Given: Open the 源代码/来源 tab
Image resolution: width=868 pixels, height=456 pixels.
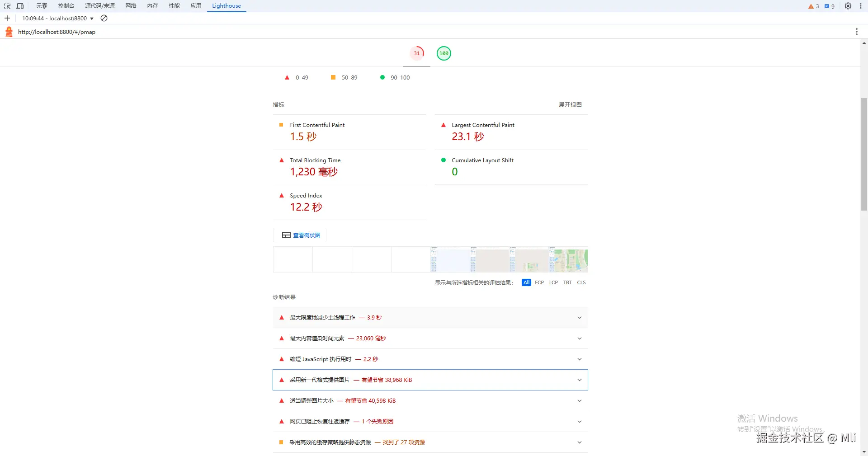Looking at the screenshot, I should click(x=100, y=6).
